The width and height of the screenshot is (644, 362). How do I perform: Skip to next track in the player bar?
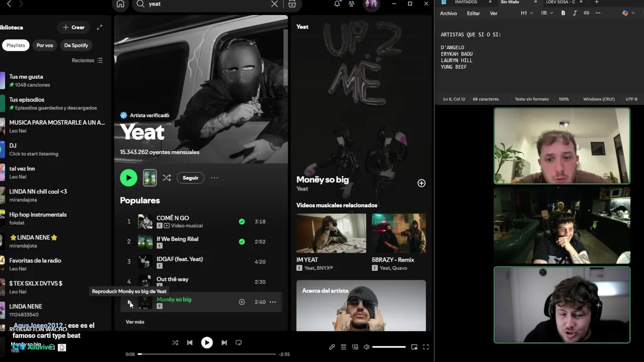(224, 342)
